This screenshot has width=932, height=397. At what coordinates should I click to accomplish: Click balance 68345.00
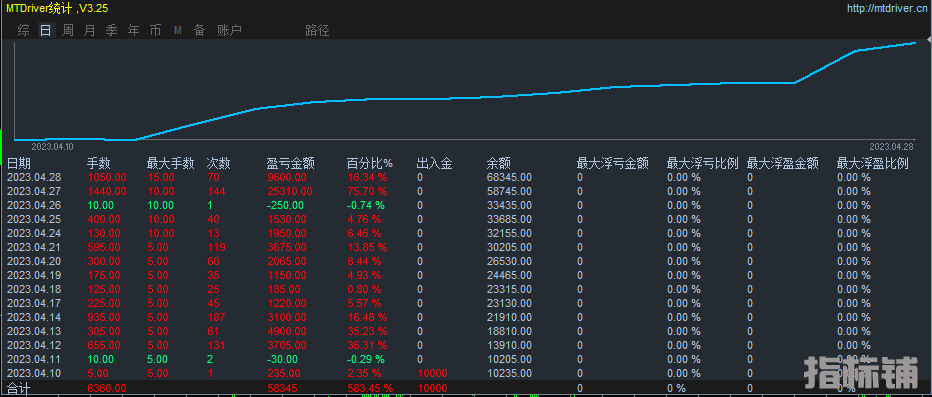pos(509,177)
